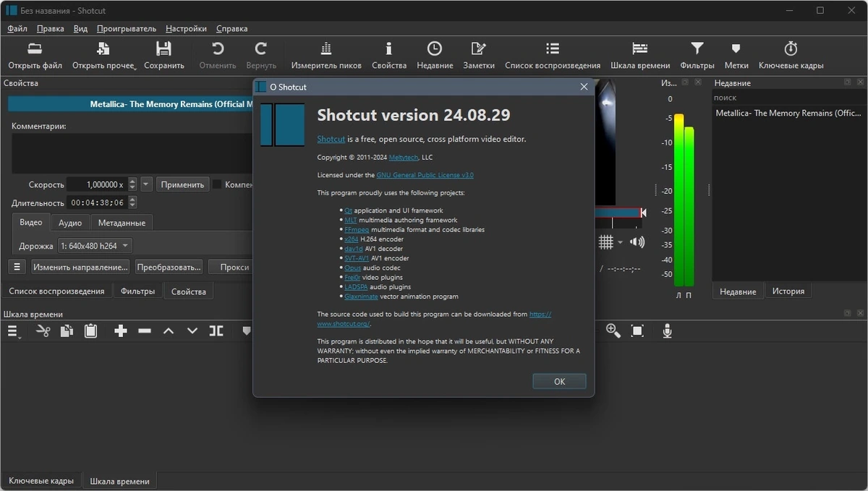Click the Свойства info icon in toolbar

tap(389, 49)
